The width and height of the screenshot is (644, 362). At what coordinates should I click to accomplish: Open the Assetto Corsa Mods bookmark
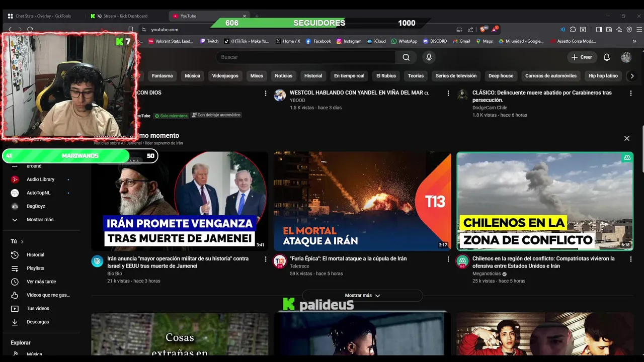point(573,41)
